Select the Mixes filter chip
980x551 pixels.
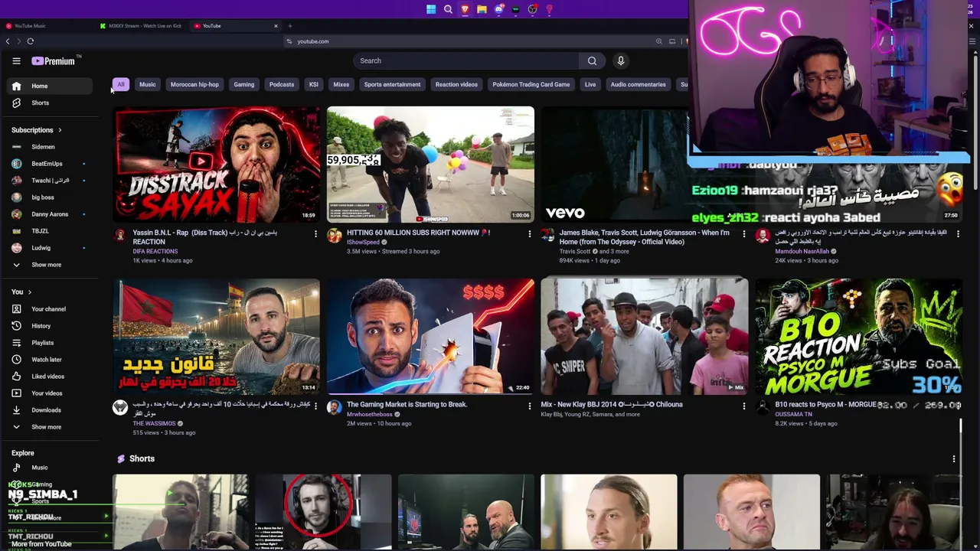point(341,85)
